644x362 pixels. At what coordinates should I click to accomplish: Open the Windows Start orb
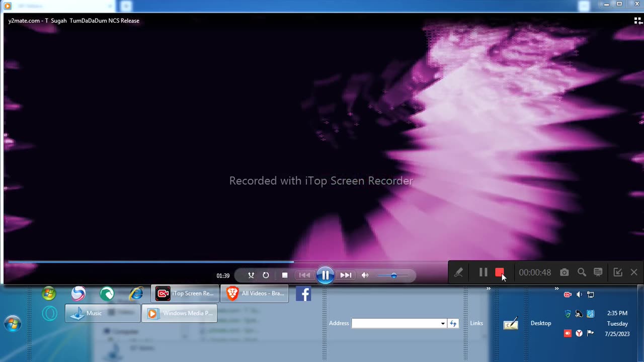(13, 324)
